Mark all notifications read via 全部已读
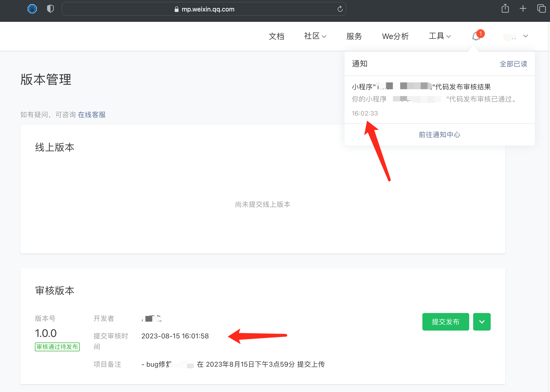The width and height of the screenshot is (550, 392). pos(513,64)
